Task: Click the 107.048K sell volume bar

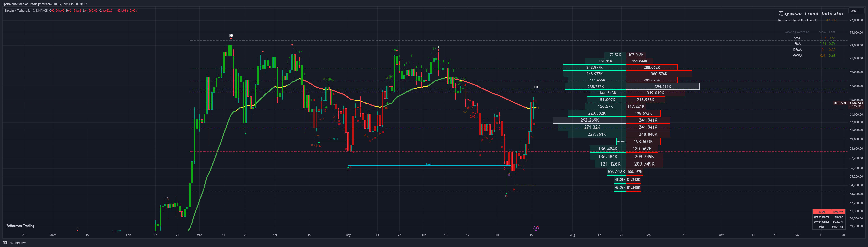Action: [x=636, y=55]
